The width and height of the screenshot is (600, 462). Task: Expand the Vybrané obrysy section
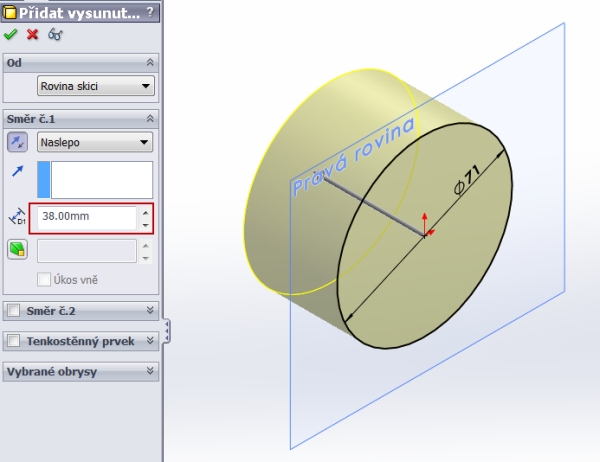coord(150,371)
